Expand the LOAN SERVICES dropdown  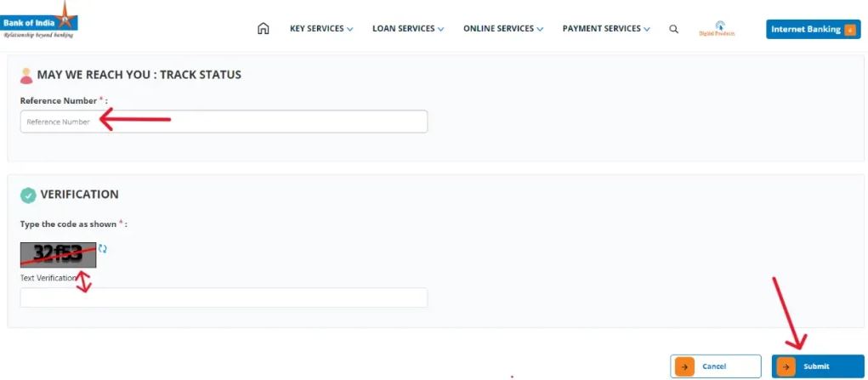408,29
